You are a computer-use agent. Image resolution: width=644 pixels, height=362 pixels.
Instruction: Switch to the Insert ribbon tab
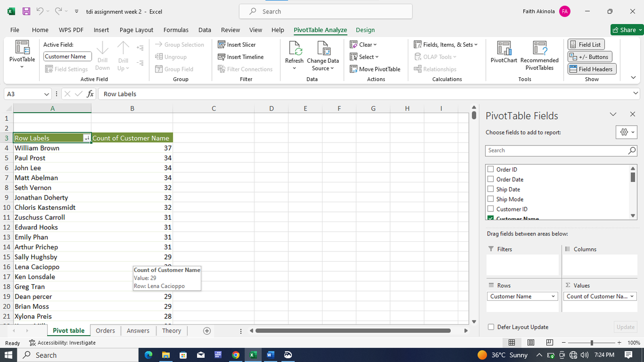(101, 30)
